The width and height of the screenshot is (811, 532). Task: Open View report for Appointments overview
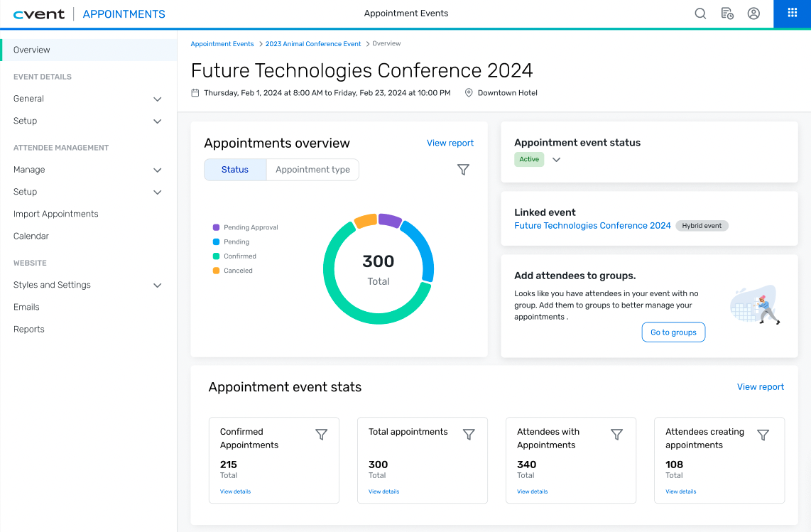pos(450,143)
